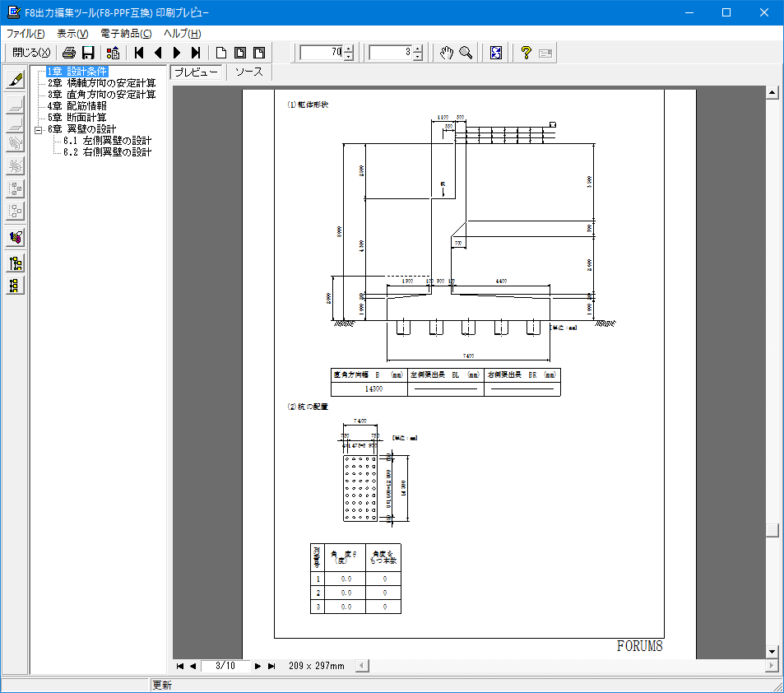Go to last page in bottom navigator

(x=271, y=666)
